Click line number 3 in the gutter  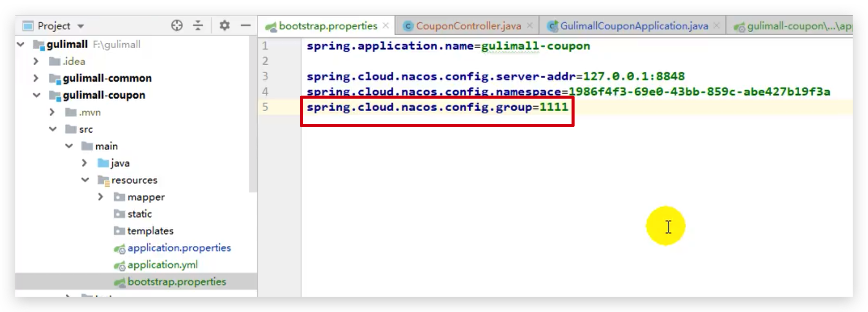click(x=265, y=76)
